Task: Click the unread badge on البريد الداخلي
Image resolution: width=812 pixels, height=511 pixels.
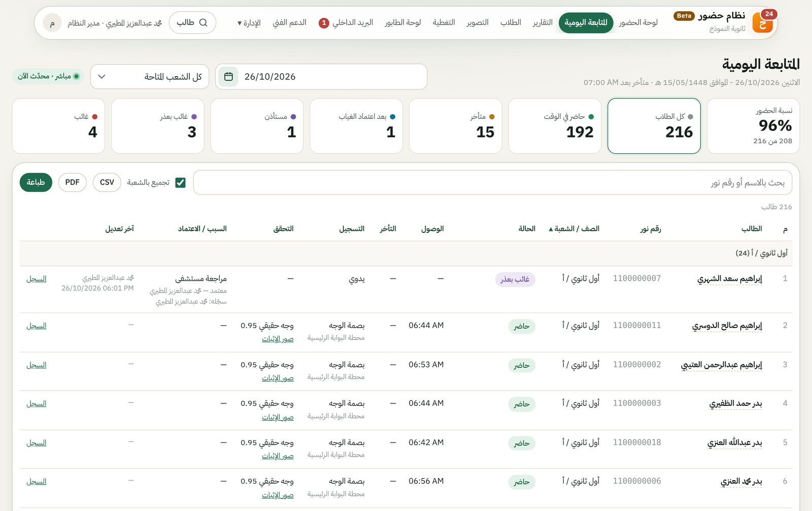Action: 324,23
